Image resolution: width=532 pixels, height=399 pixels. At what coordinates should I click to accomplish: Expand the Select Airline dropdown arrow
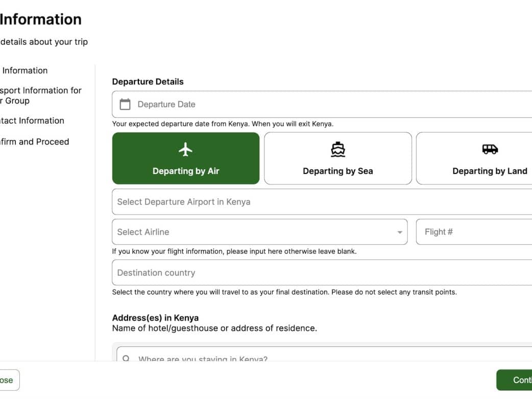pyautogui.click(x=400, y=233)
